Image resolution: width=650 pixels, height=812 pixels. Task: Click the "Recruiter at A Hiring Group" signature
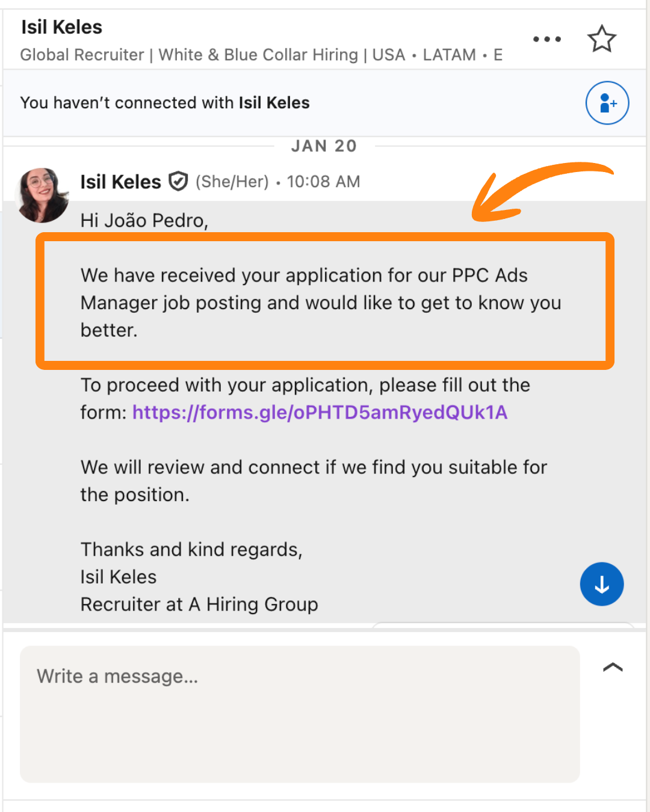click(199, 604)
